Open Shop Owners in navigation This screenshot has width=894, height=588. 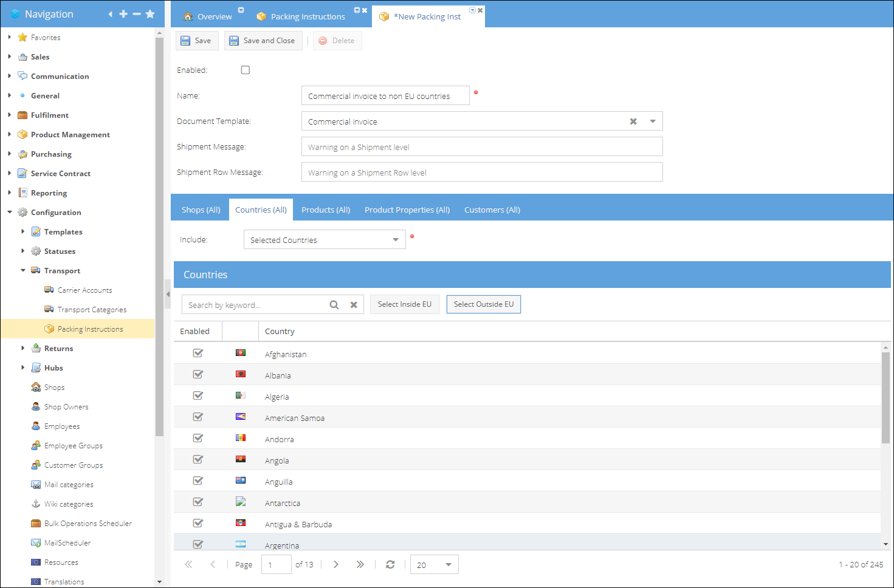pos(60,407)
